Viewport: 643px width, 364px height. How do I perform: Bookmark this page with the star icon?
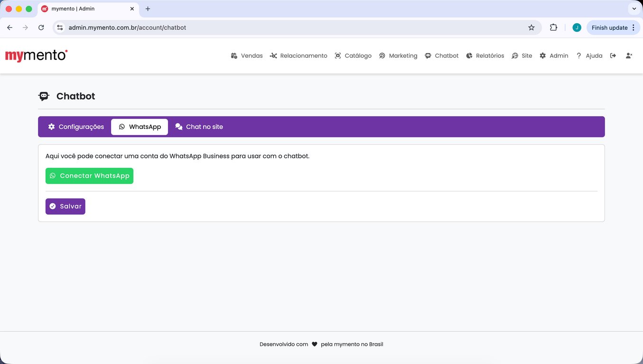531,27
